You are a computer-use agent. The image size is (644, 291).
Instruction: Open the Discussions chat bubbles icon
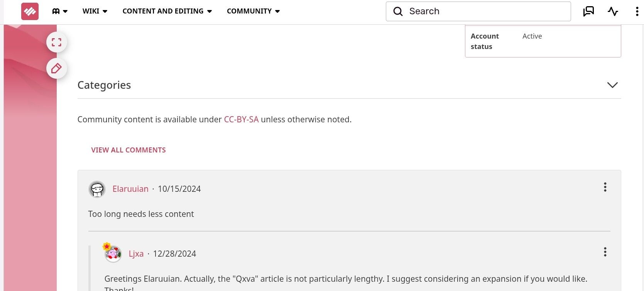click(588, 11)
